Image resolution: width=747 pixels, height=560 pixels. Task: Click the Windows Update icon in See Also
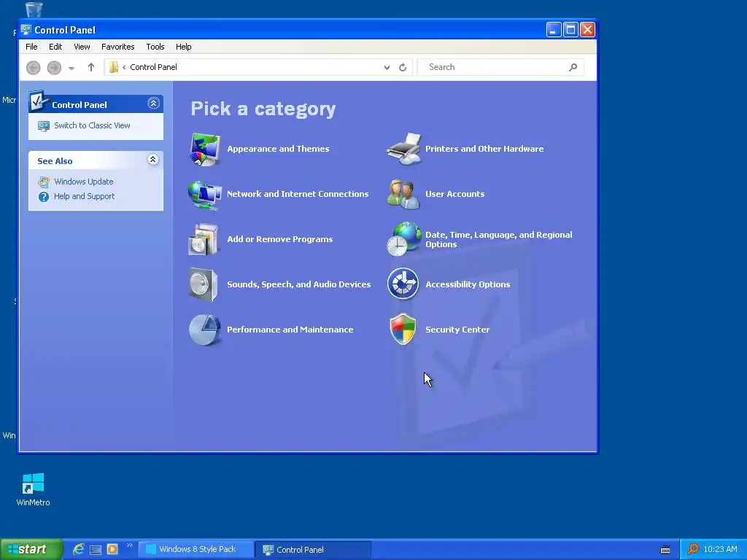click(43, 182)
